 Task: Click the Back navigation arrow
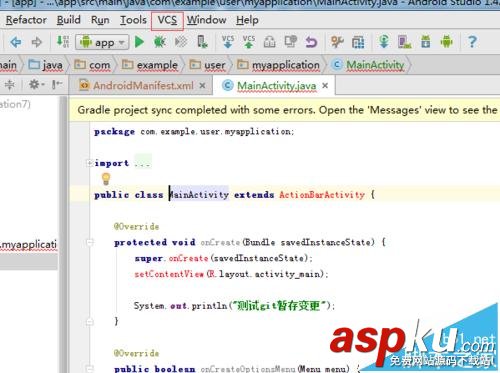[16, 42]
